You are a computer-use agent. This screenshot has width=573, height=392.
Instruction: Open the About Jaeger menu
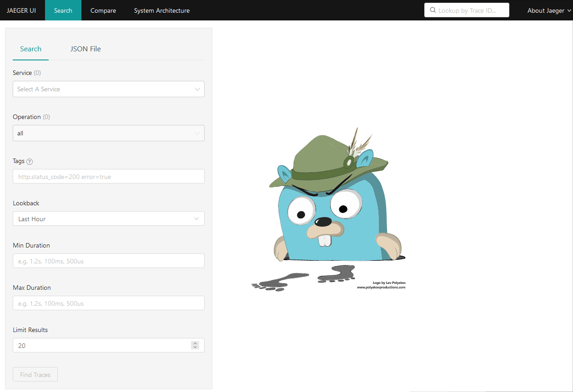pos(549,10)
